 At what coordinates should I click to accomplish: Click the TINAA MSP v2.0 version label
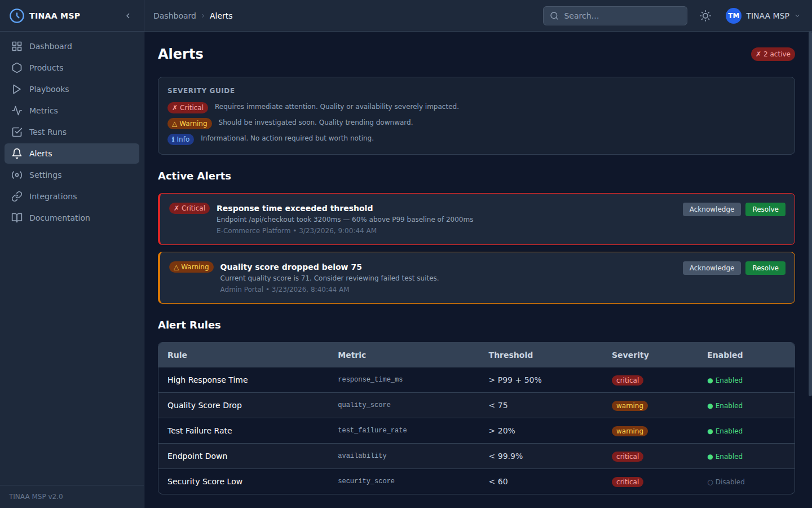coord(36,497)
